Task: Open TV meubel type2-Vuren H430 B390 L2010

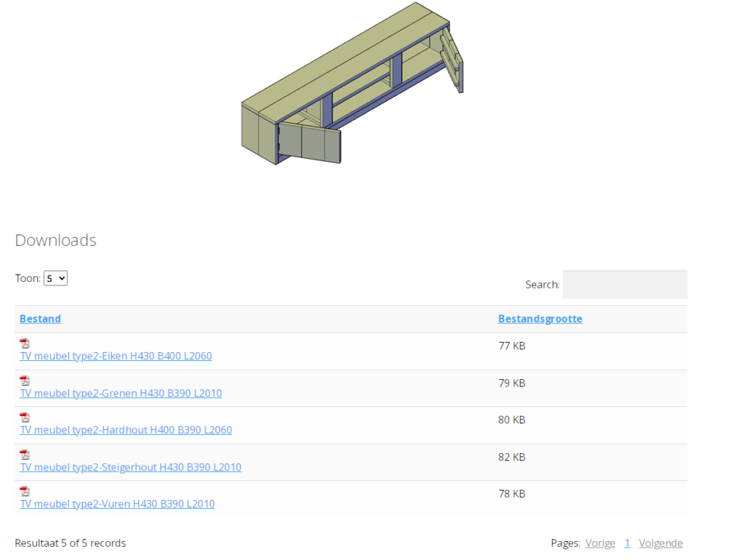Action: tap(117, 504)
